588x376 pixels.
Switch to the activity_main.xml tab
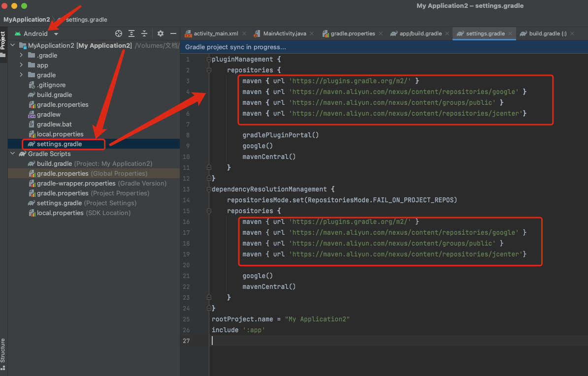tap(215, 33)
